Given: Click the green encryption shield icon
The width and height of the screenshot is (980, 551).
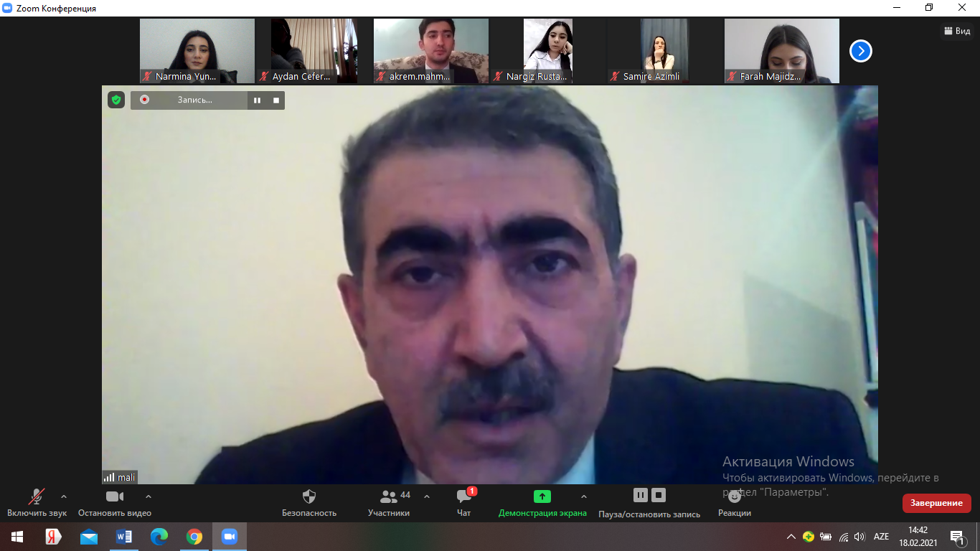Looking at the screenshot, I should [116, 100].
